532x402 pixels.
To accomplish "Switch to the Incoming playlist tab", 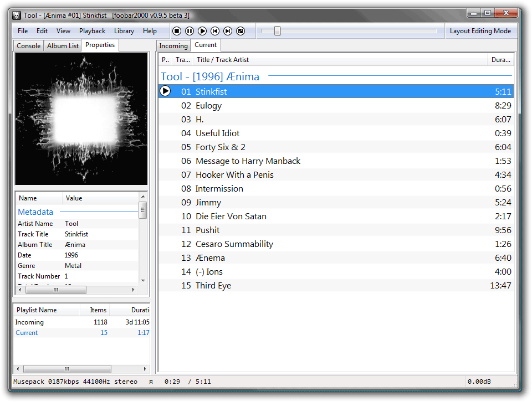I will pos(173,45).
